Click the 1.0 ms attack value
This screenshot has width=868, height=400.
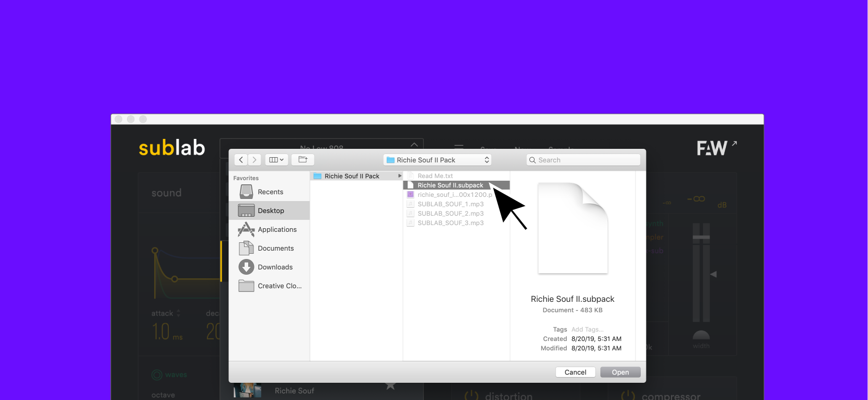click(167, 332)
